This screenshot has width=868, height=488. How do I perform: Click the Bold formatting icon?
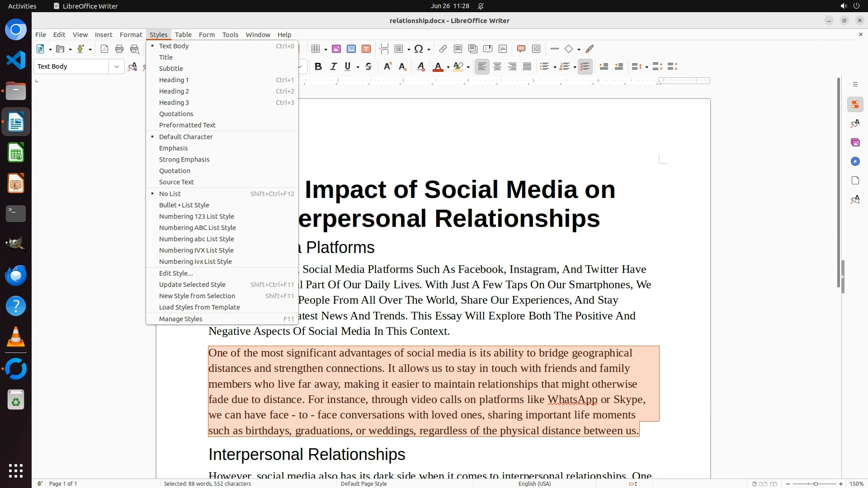click(318, 67)
